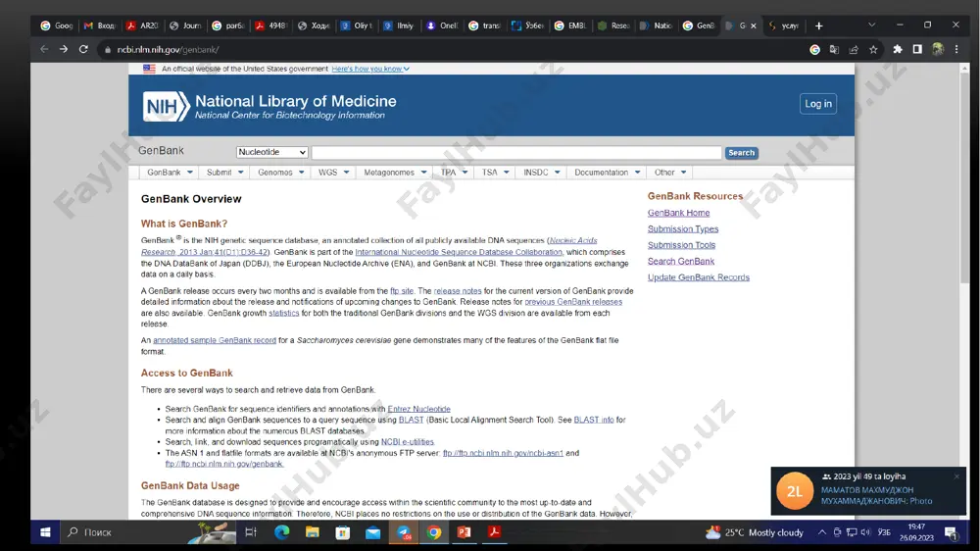Click the Search button

pyautogui.click(x=741, y=153)
